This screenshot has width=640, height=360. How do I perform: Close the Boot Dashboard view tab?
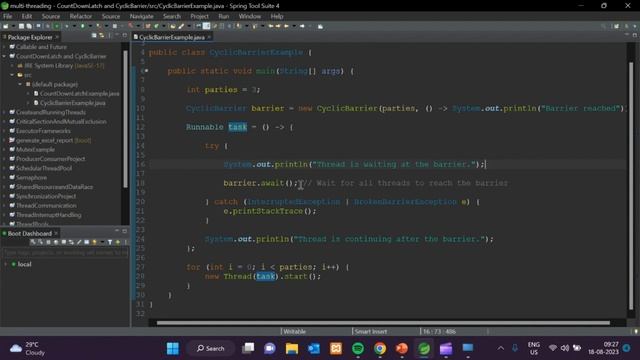coord(56,233)
